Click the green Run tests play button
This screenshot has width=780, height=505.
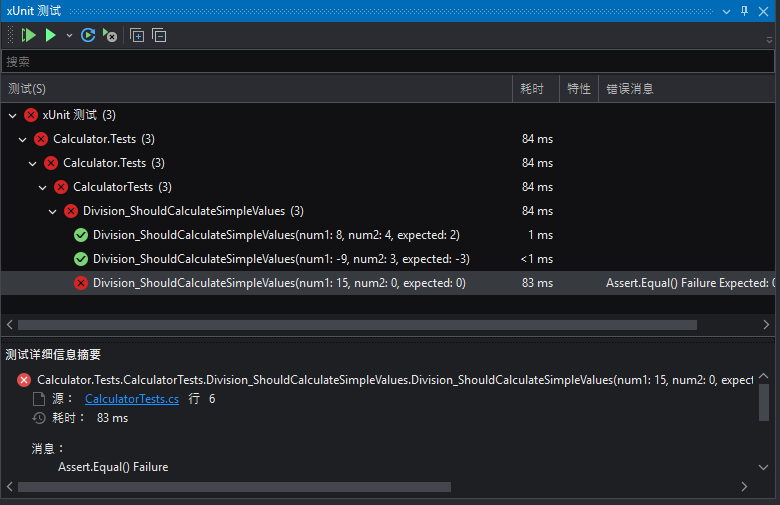(50, 35)
